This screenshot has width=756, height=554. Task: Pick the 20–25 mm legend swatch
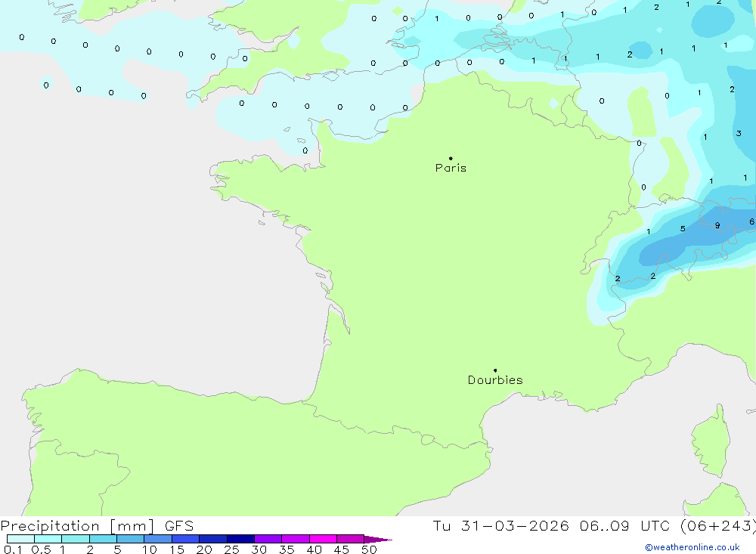pos(213,539)
